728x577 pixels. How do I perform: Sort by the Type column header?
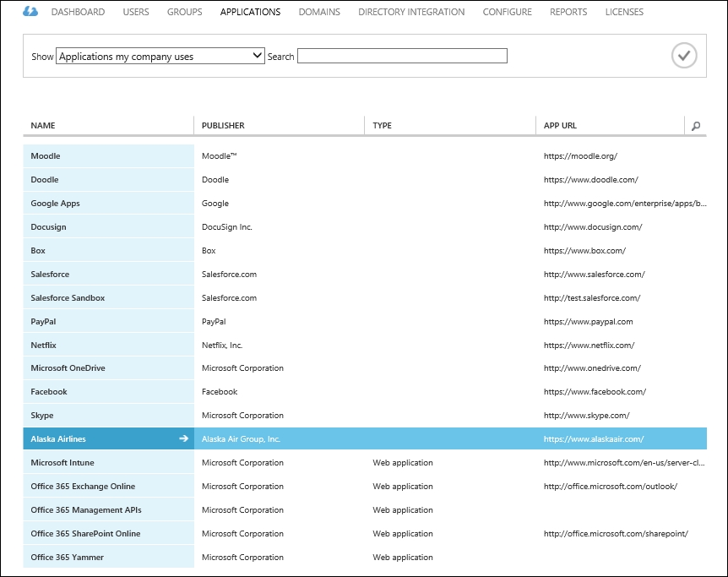tap(382, 125)
